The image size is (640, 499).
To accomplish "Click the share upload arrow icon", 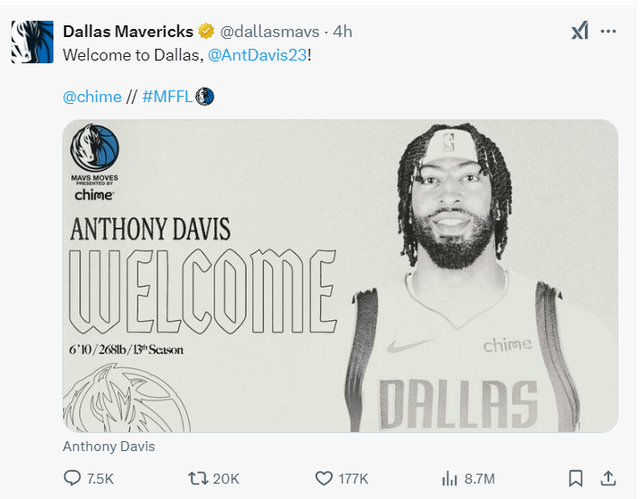I will [x=608, y=478].
